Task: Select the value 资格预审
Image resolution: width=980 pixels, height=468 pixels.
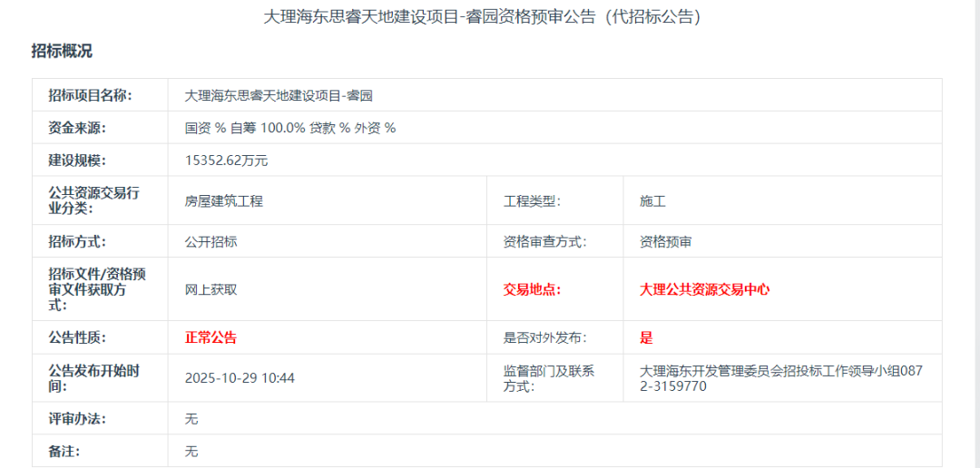Action: tap(666, 242)
